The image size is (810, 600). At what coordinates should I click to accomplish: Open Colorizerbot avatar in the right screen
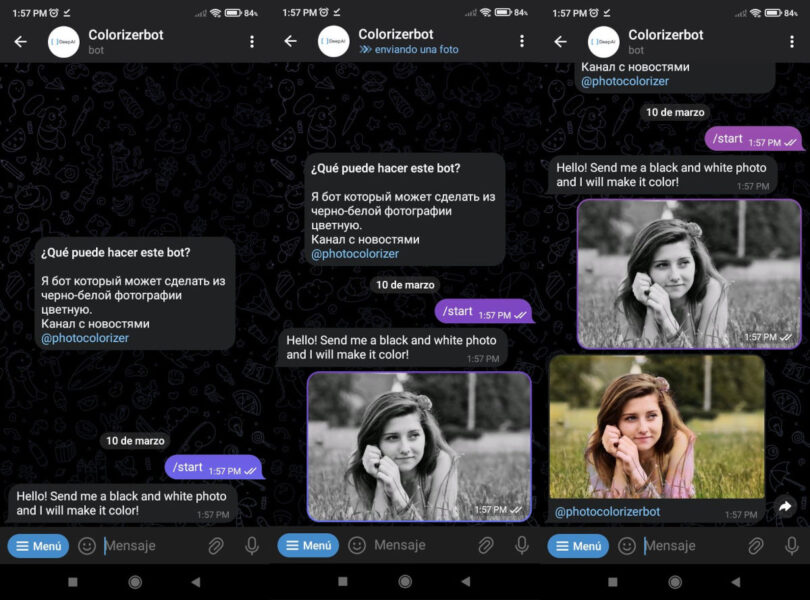(x=604, y=42)
